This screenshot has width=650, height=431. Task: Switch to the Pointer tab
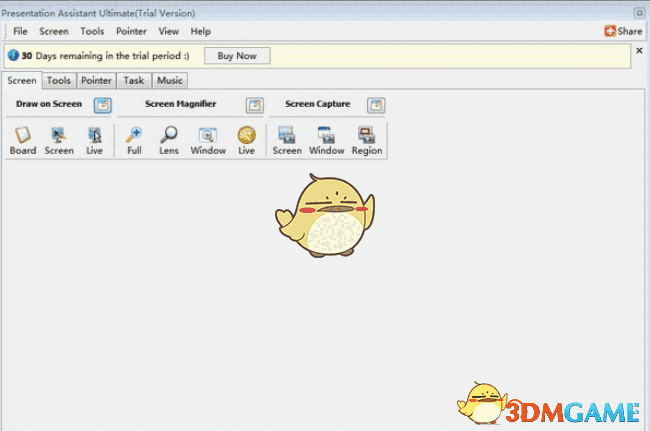click(96, 80)
